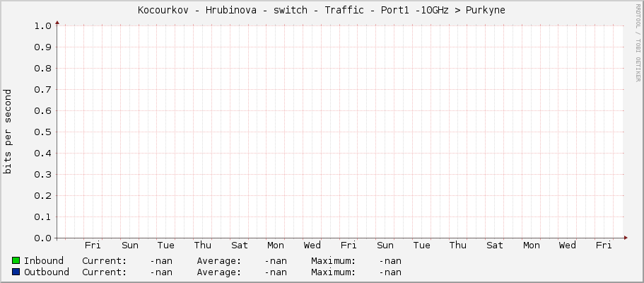Click the Outbound Average '-nan' value
Screen dimensions: 644x283
pos(275,272)
